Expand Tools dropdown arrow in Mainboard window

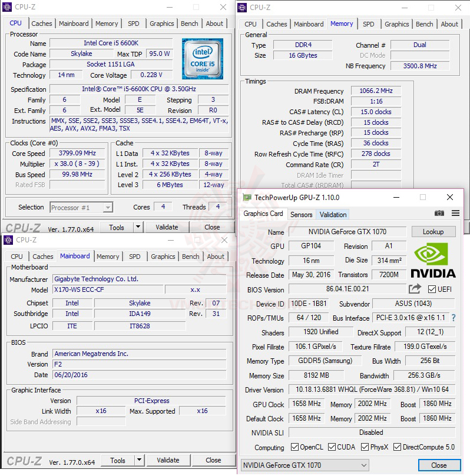pyautogui.click(x=139, y=460)
